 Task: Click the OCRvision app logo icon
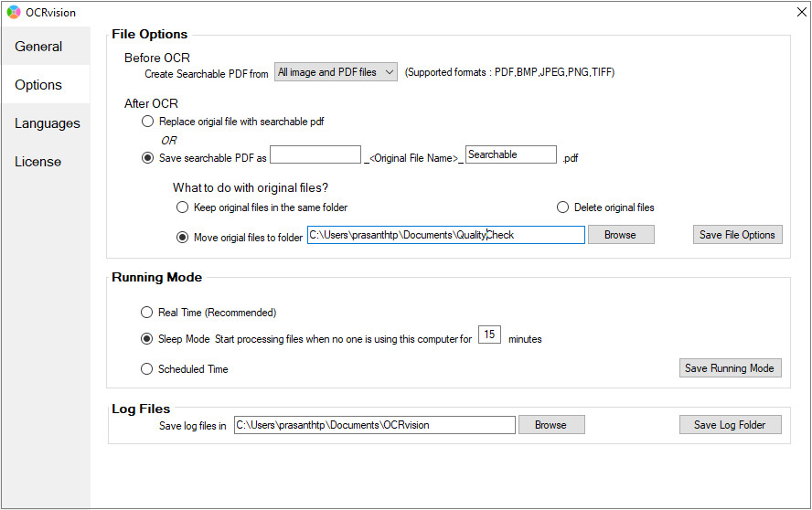(x=13, y=13)
